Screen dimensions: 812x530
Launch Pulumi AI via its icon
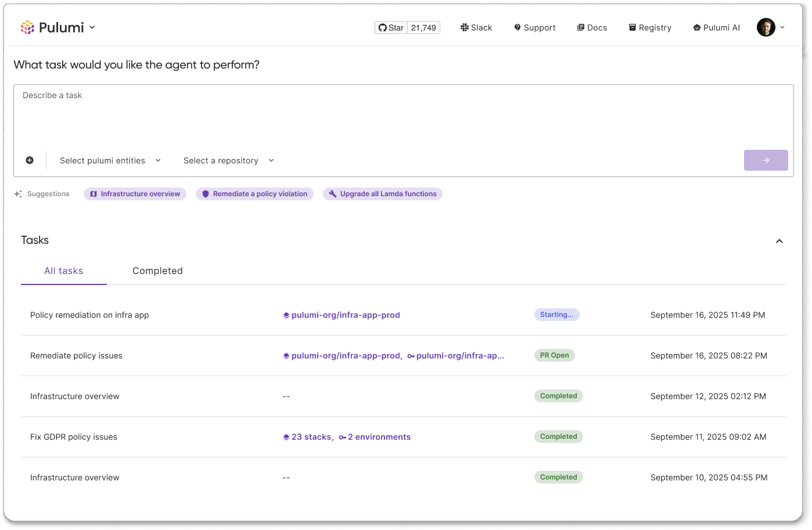696,27
